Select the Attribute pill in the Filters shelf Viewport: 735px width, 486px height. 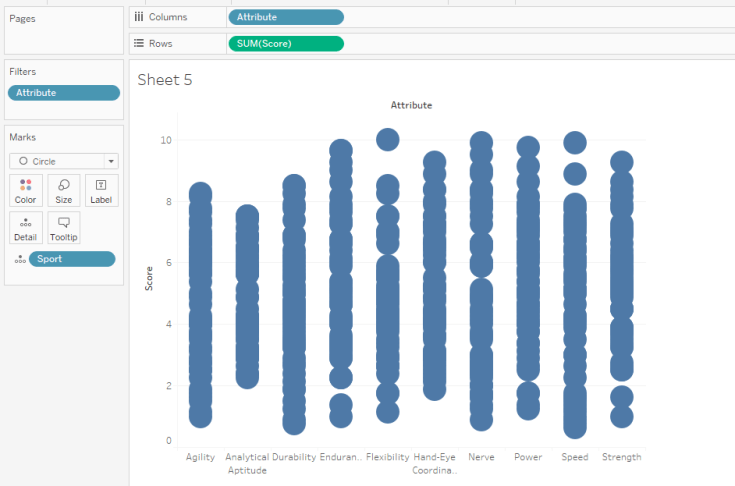(64, 93)
